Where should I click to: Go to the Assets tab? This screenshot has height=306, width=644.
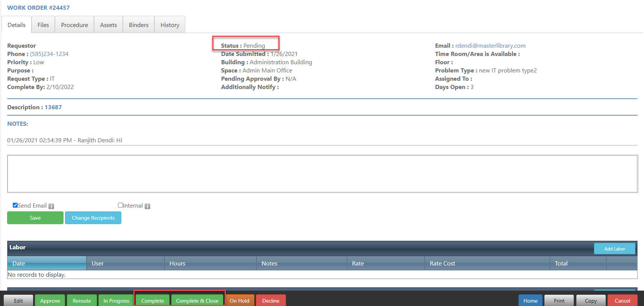click(109, 25)
